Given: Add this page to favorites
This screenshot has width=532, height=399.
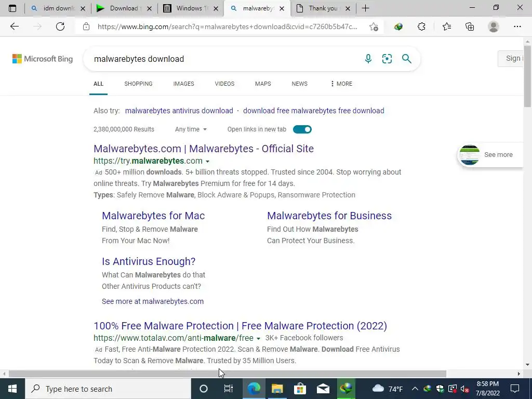Looking at the screenshot, I should 374,27.
